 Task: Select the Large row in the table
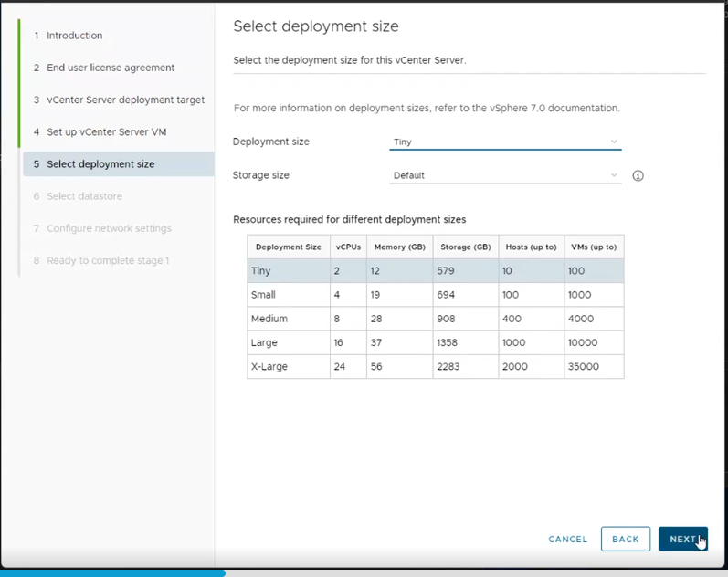tap(436, 342)
